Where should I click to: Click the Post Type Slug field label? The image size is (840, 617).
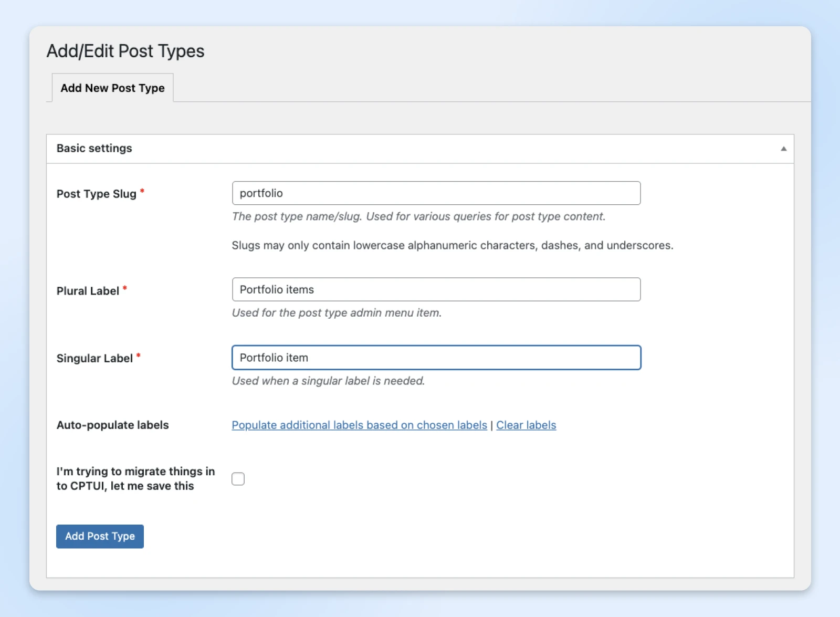tap(97, 194)
